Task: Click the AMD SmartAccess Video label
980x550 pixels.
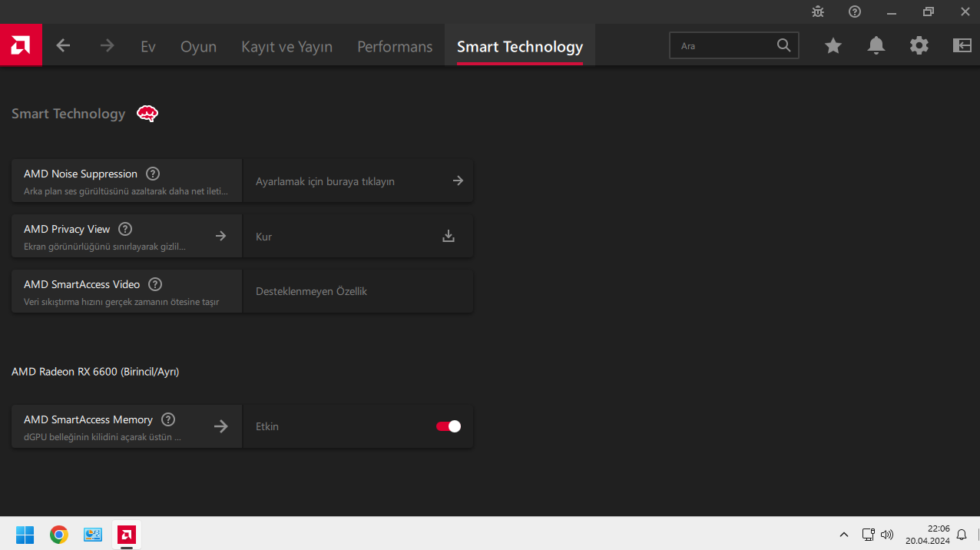Action: [x=82, y=284]
